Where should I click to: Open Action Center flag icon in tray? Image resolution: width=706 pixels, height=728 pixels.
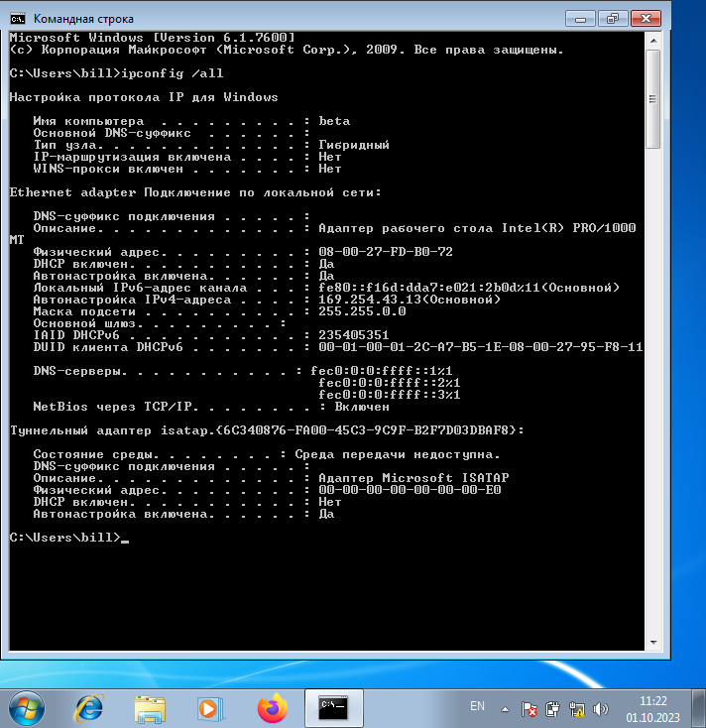[x=529, y=709]
